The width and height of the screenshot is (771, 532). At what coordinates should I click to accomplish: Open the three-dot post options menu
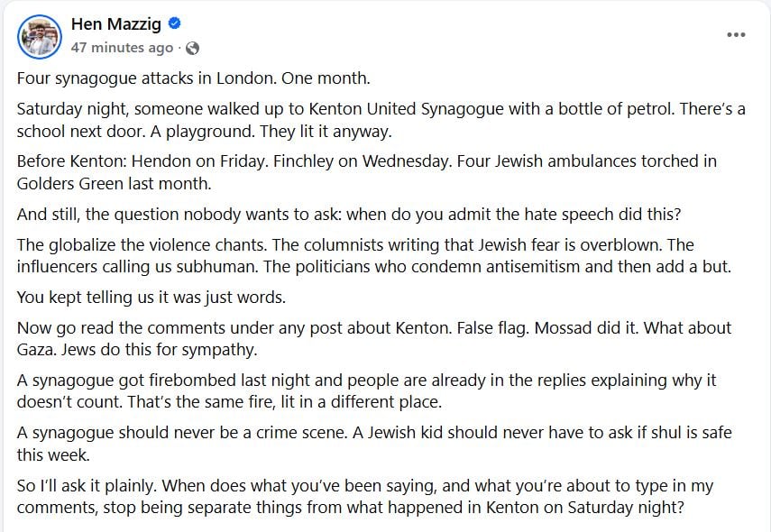736,35
